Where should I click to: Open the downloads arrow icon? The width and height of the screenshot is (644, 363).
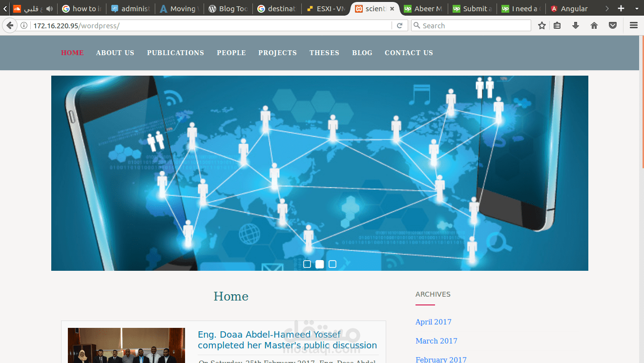(x=575, y=25)
